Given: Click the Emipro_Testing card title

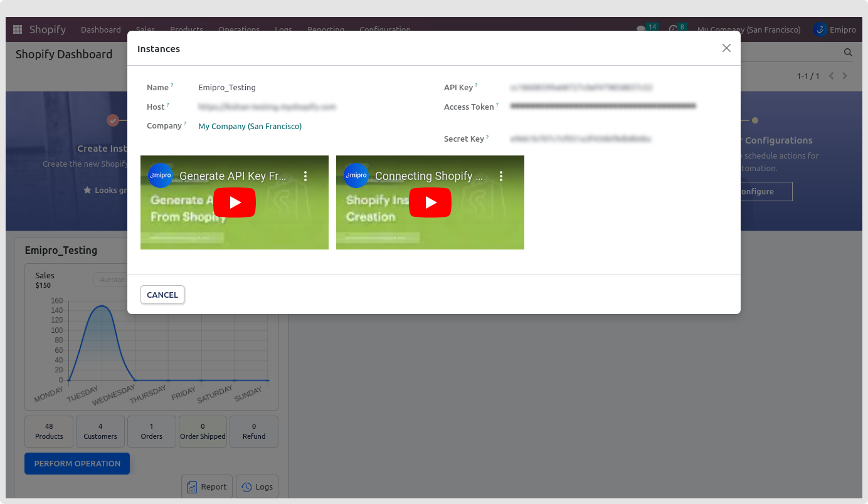Looking at the screenshot, I should pyautogui.click(x=61, y=250).
